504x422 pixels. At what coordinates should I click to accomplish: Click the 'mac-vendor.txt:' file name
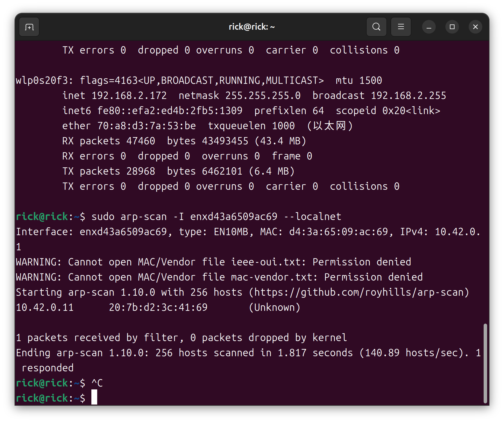pyautogui.click(x=274, y=277)
